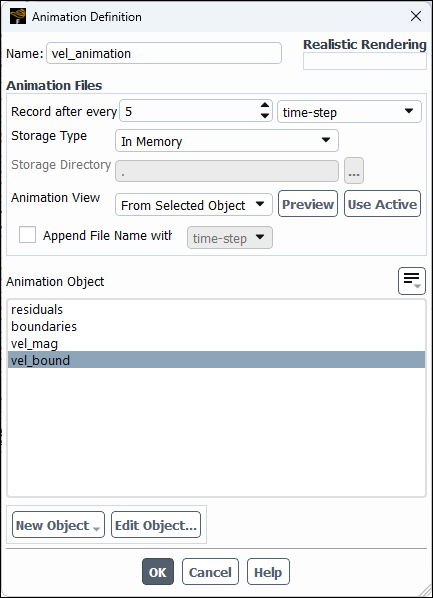
Task: Toggle Append File Name with checkbox
Action: 27,235
